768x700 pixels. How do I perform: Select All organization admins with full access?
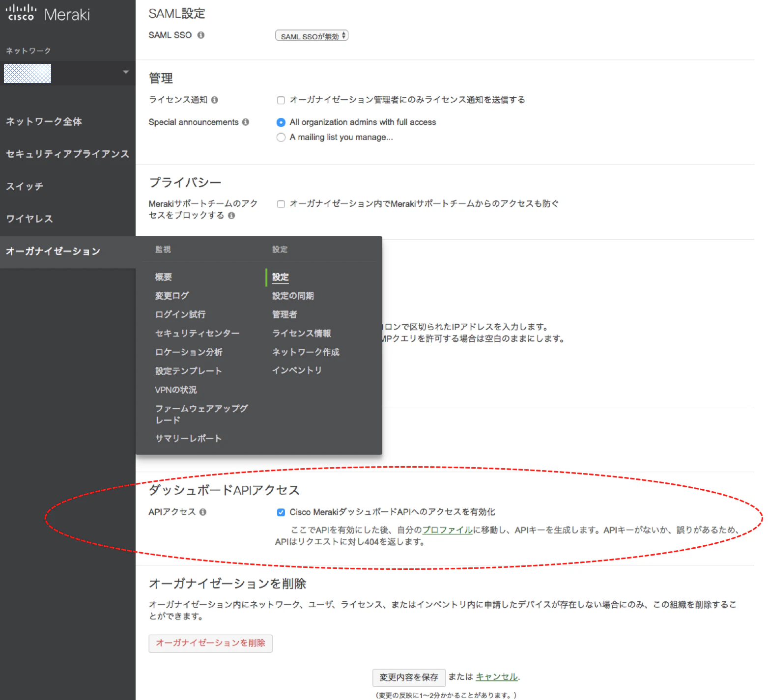(x=281, y=122)
